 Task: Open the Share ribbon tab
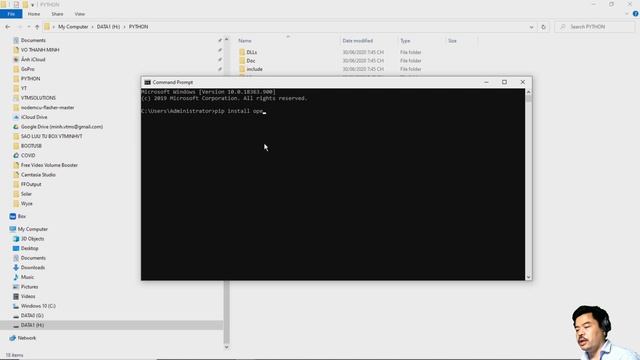click(57, 14)
